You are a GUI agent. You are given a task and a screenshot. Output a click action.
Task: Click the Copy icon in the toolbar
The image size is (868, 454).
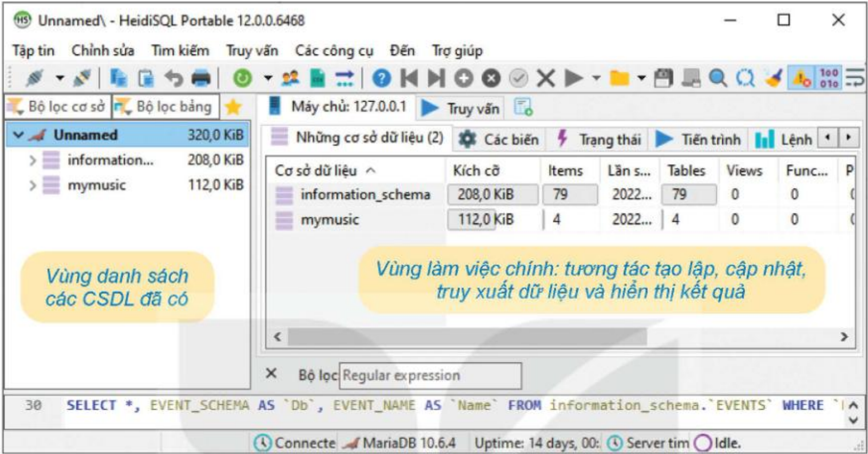[119, 78]
